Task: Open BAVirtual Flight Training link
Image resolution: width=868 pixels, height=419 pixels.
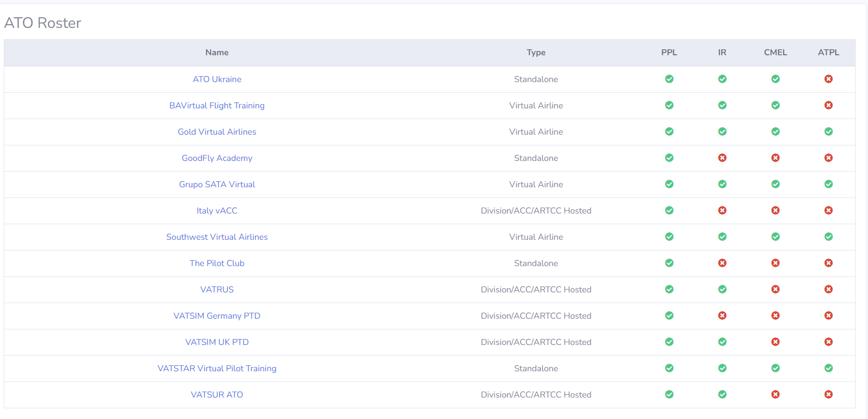Action: (x=217, y=106)
